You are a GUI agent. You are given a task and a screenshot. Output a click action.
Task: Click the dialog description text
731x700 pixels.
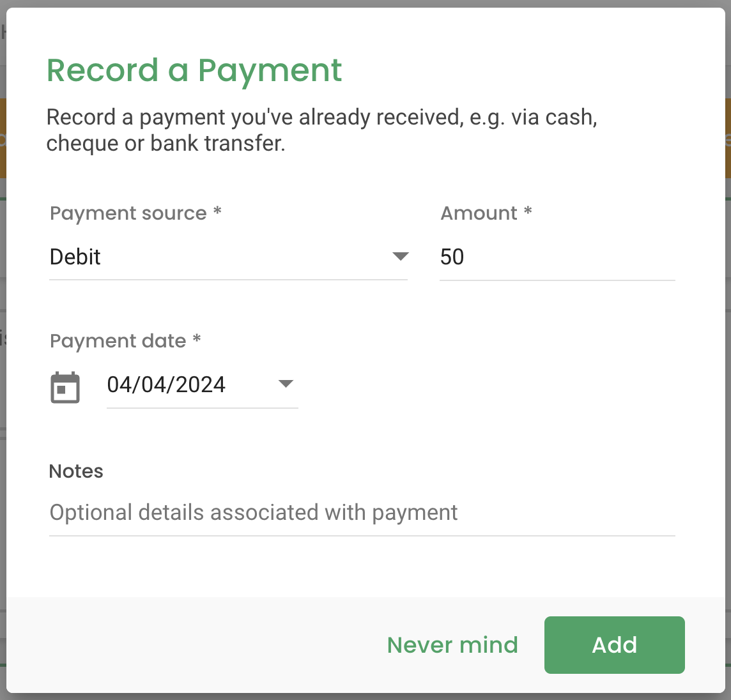click(x=321, y=130)
